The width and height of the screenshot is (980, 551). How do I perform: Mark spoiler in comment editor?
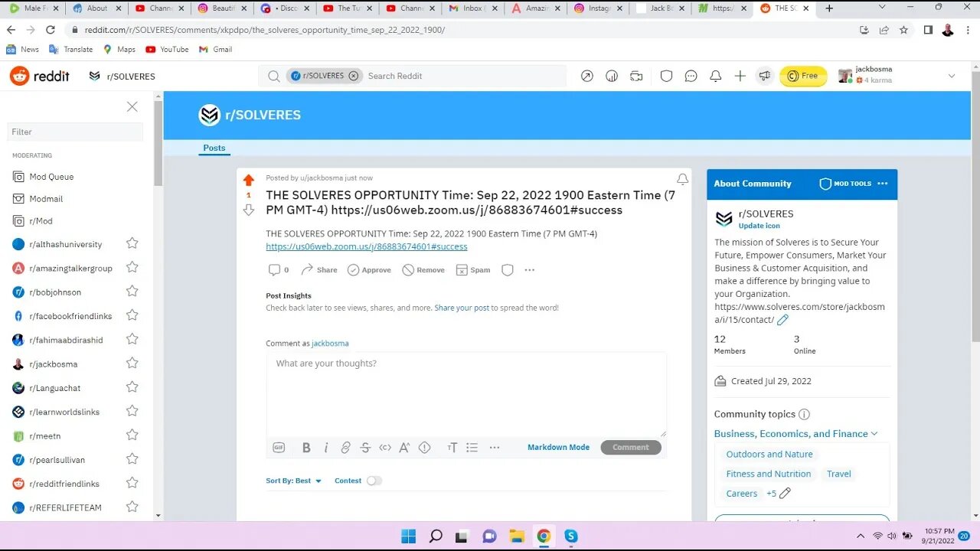[x=424, y=448]
